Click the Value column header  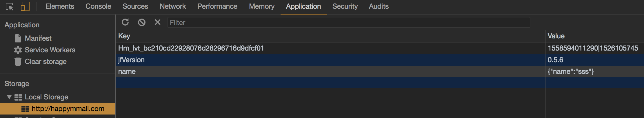coord(556,36)
